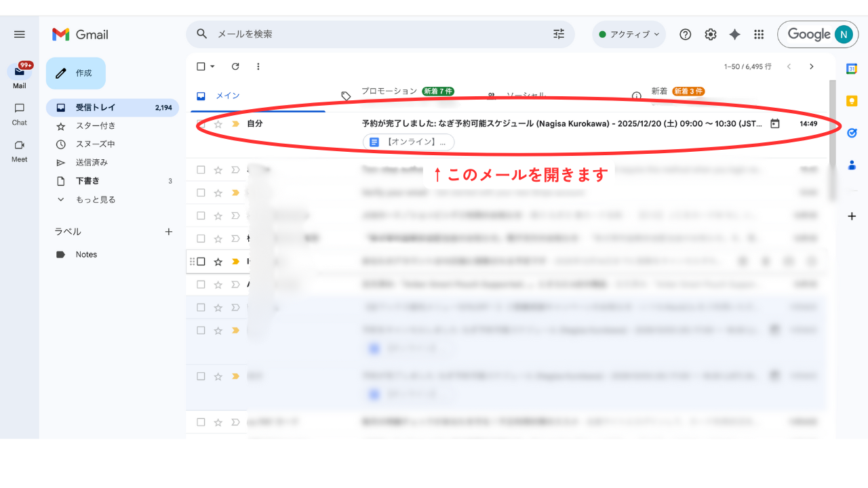This screenshot has width=868, height=488.
Task: Open Google Keep in side panel
Action: pos(852,101)
